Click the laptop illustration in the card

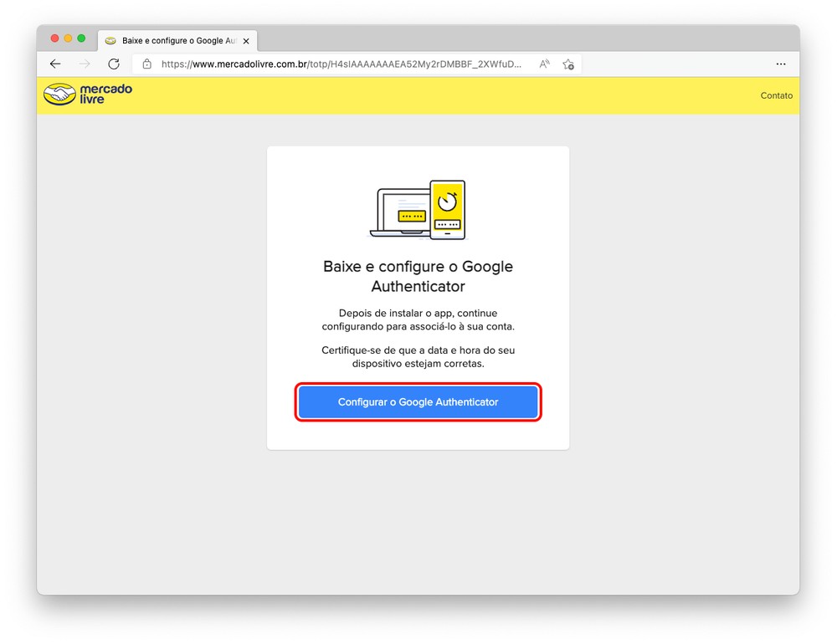point(399,214)
